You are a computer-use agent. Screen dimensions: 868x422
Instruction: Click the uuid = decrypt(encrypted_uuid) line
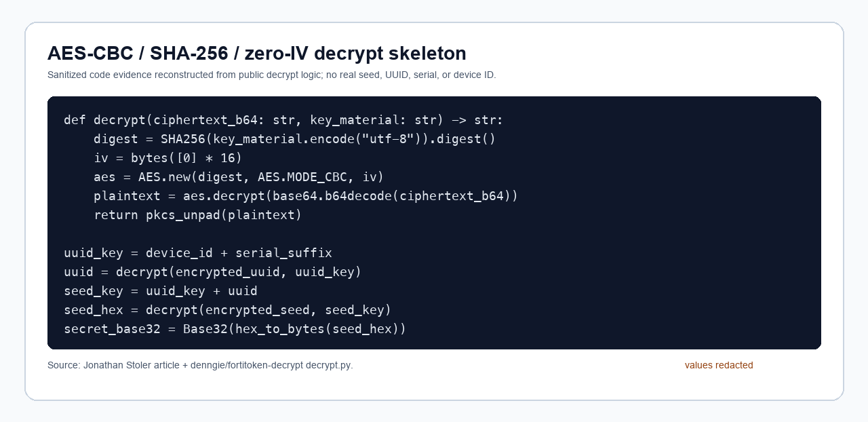point(213,272)
